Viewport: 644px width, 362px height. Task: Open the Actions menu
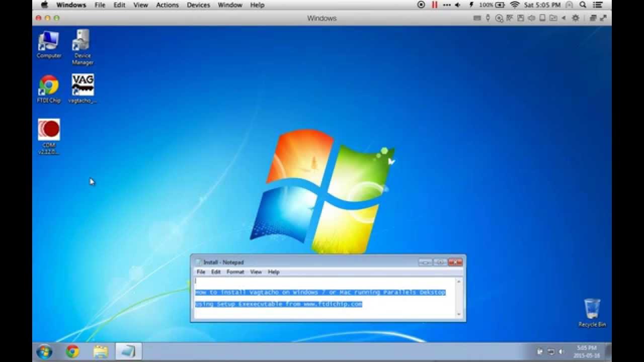167,5
